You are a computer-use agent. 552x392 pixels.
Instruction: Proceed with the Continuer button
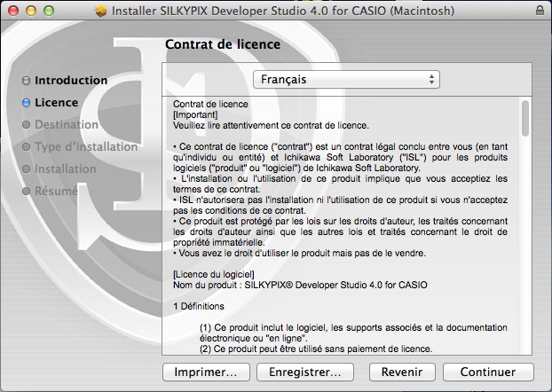pos(488,372)
